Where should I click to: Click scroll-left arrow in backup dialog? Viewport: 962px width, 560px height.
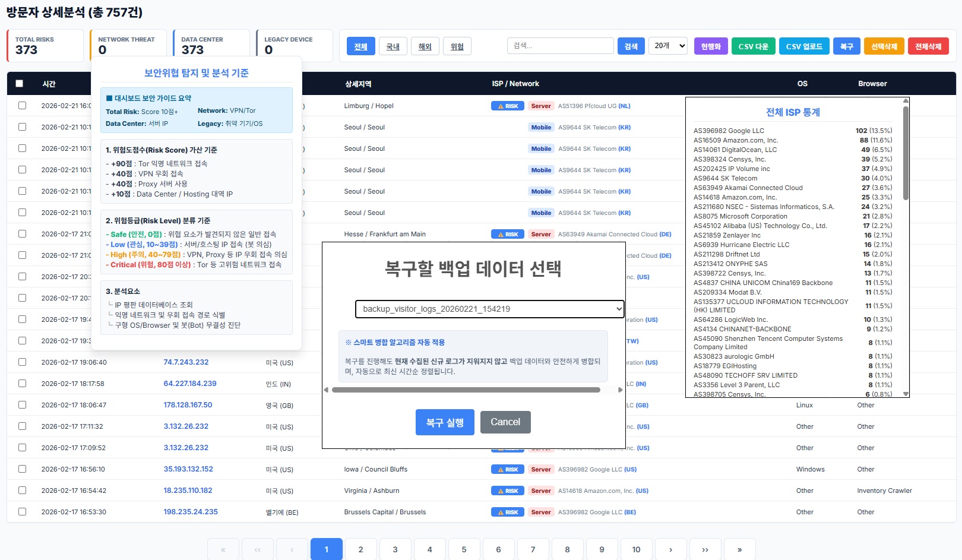[326, 390]
